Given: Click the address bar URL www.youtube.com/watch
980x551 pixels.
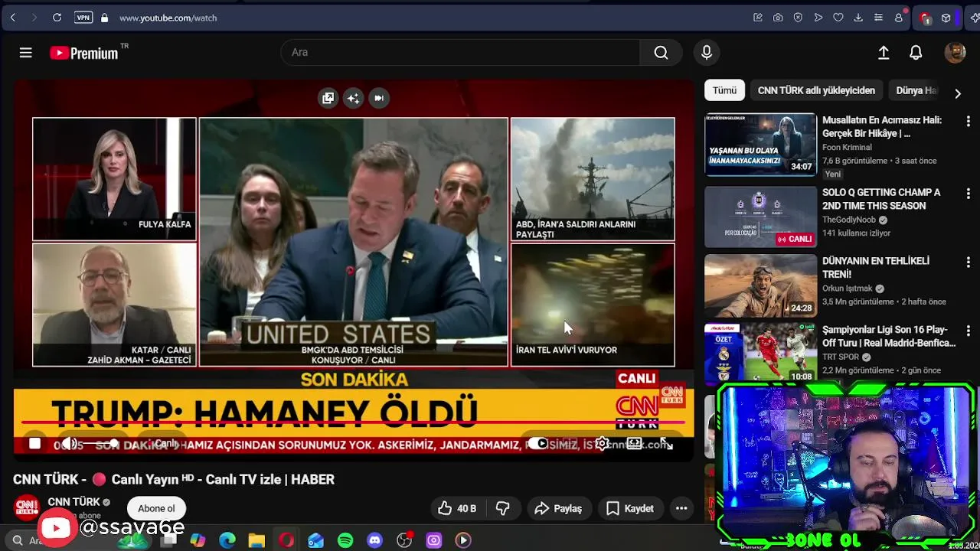Looking at the screenshot, I should (x=168, y=18).
